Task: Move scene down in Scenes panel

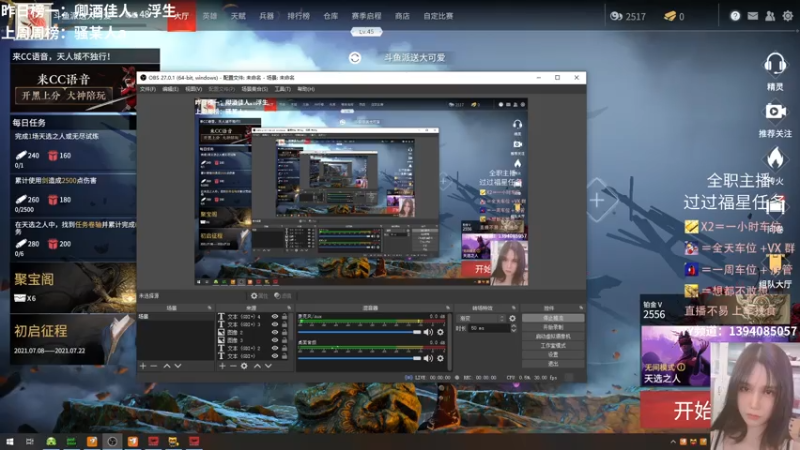Action: [178, 366]
